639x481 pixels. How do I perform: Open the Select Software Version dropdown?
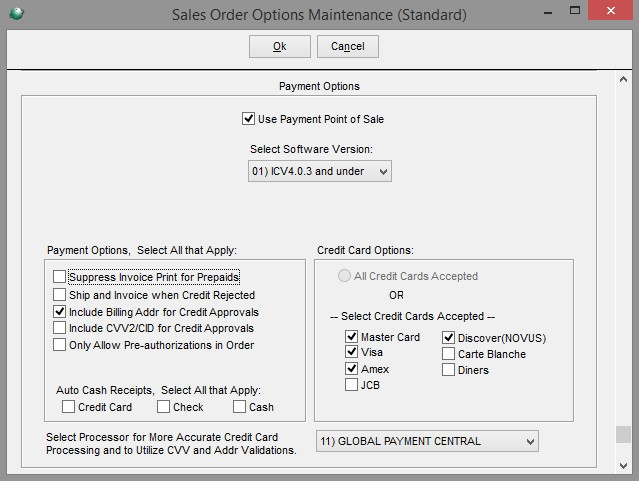click(320, 171)
